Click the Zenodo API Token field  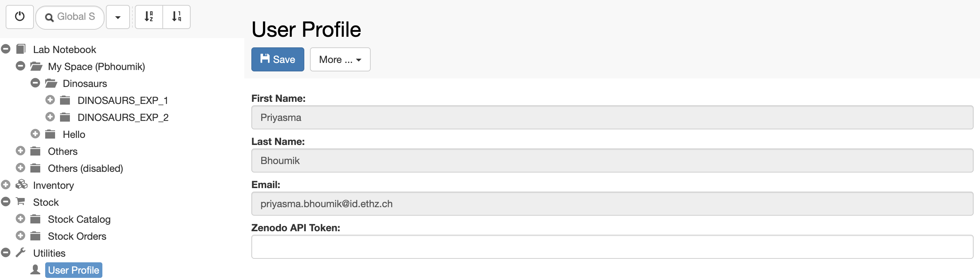[x=612, y=247]
